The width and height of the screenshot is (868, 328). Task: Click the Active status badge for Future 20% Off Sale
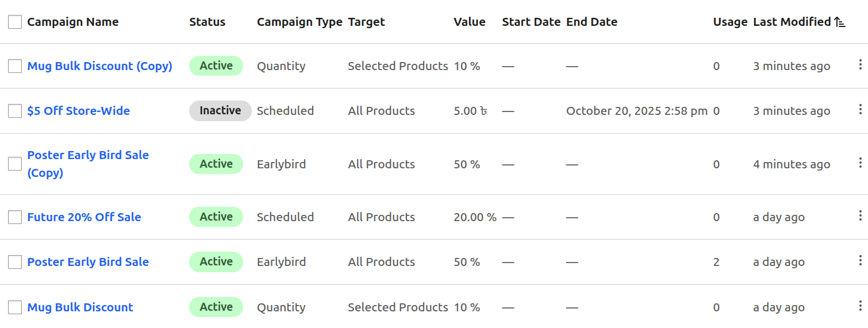pos(216,217)
